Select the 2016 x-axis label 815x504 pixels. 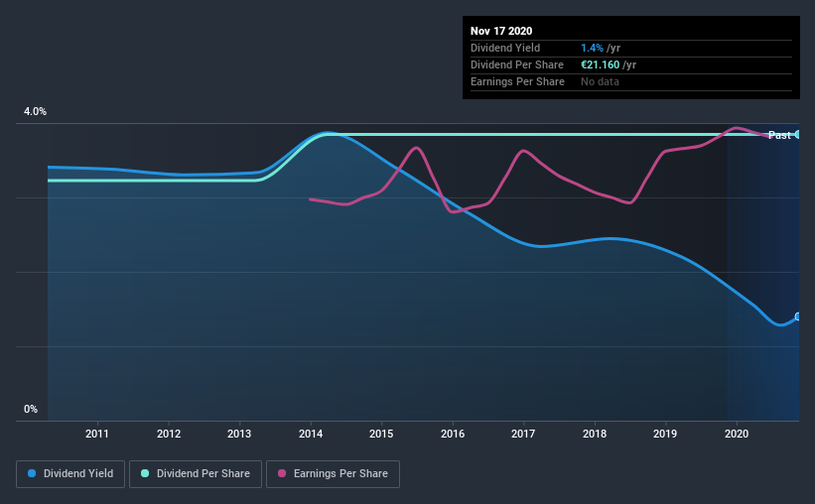453,434
